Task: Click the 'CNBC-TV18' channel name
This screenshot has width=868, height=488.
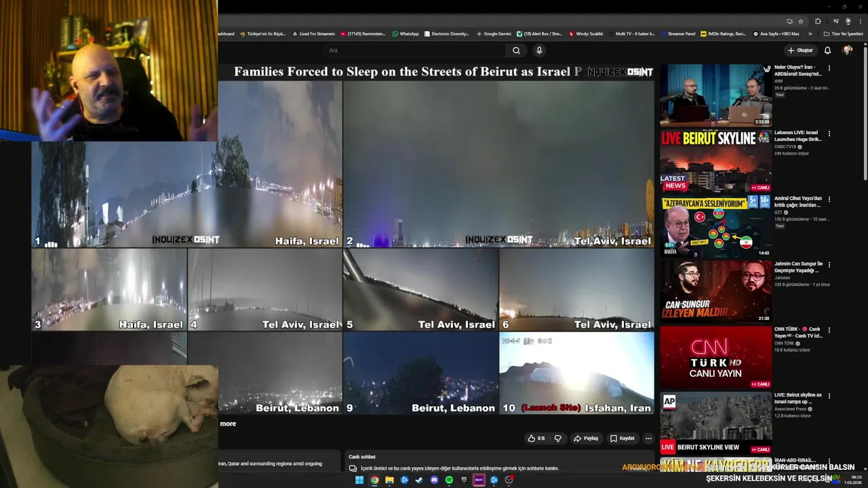Action: (785, 146)
